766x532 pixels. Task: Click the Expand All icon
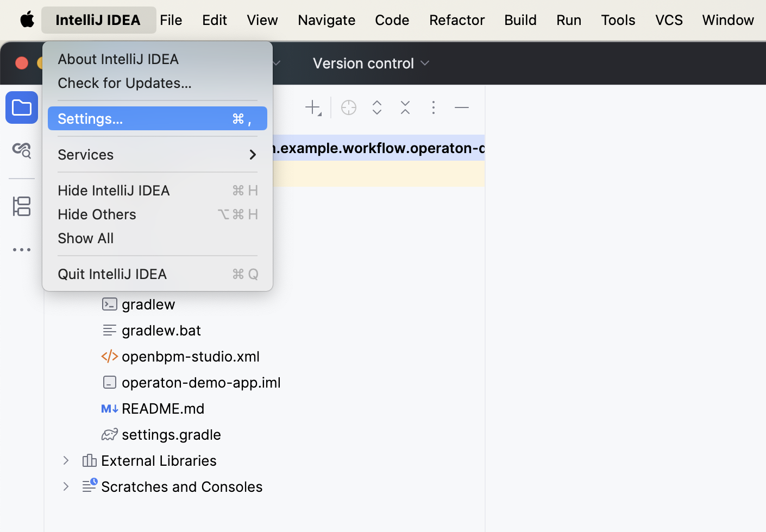377,107
